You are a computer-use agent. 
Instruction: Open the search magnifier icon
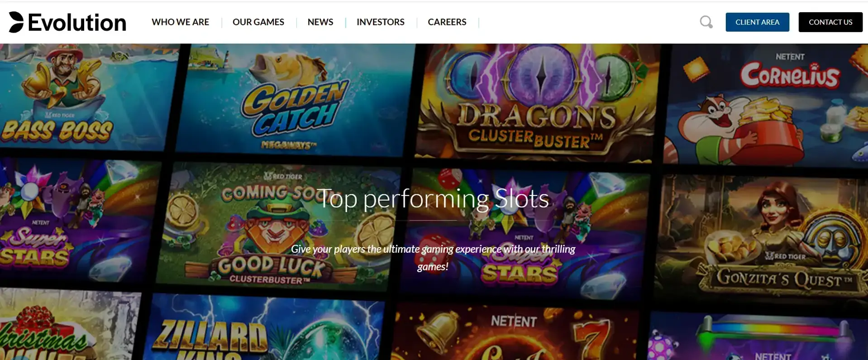click(706, 22)
